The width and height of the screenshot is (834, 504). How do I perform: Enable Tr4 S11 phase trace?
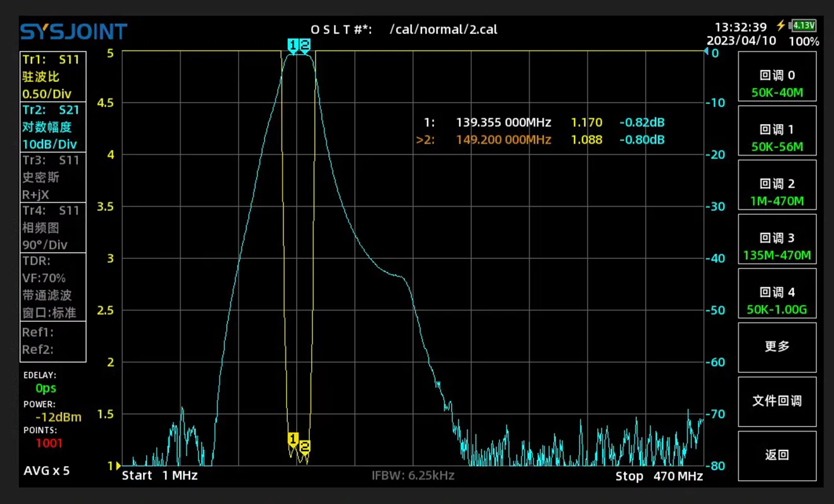tap(52, 227)
